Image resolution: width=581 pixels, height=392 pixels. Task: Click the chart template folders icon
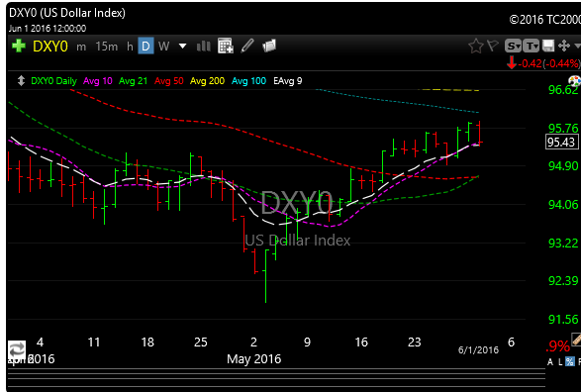(269, 46)
